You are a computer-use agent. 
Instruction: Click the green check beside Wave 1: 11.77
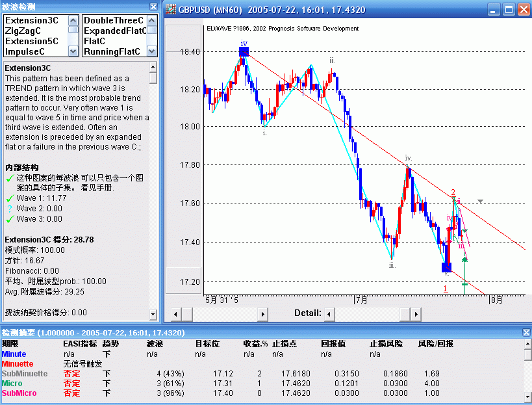click(x=10, y=198)
